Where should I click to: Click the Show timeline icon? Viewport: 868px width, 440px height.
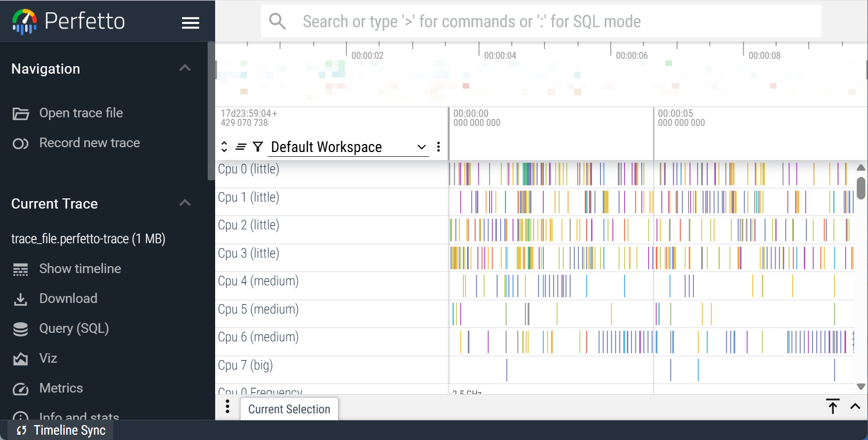coord(21,269)
